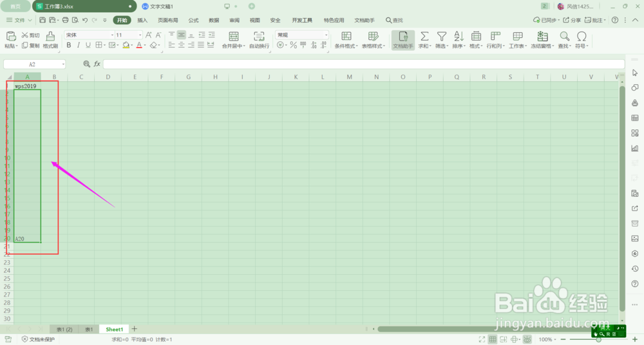Screen dimensions: 644x345
Task: Click the Format Painter brush icon
Action: pyautogui.click(x=50, y=36)
